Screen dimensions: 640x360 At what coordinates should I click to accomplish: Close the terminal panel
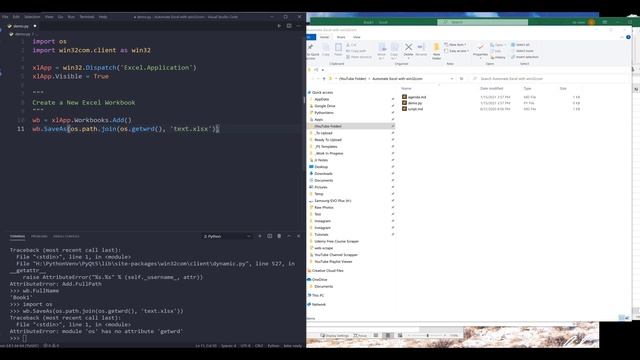tap(298, 236)
